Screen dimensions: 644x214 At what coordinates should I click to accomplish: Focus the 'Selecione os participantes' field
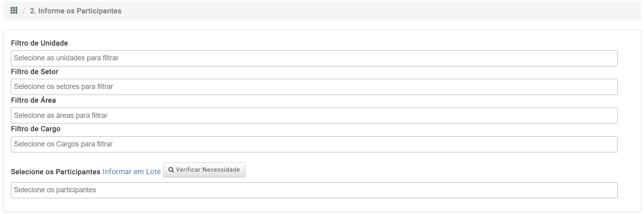(x=314, y=190)
